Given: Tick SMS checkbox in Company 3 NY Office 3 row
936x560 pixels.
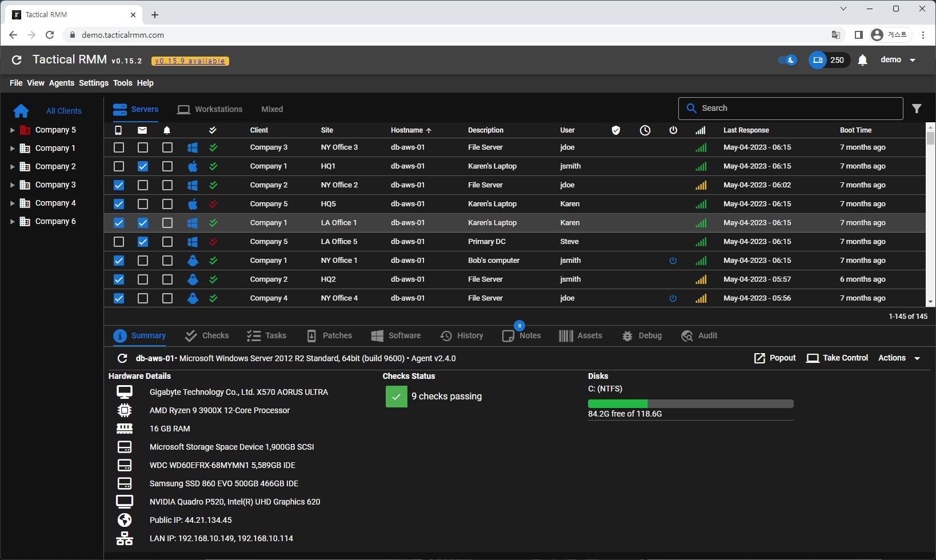Looking at the screenshot, I should [119, 147].
